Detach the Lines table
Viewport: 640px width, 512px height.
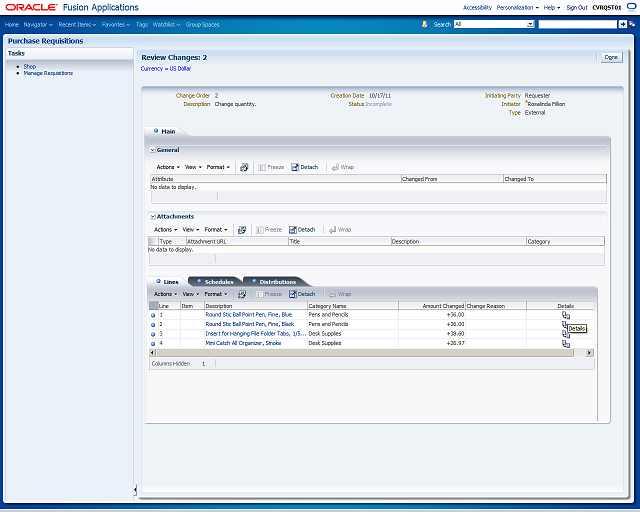pos(302,294)
